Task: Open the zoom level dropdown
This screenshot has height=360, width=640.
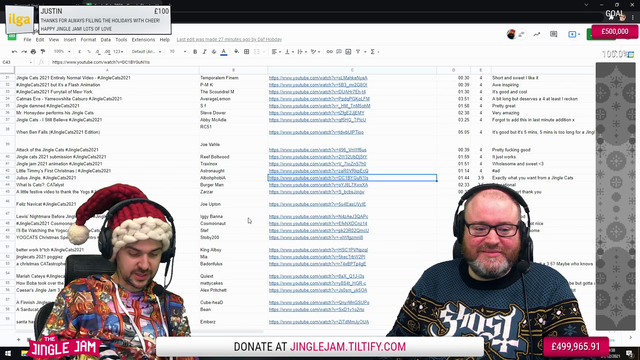Action: pyautogui.click(x=62, y=52)
